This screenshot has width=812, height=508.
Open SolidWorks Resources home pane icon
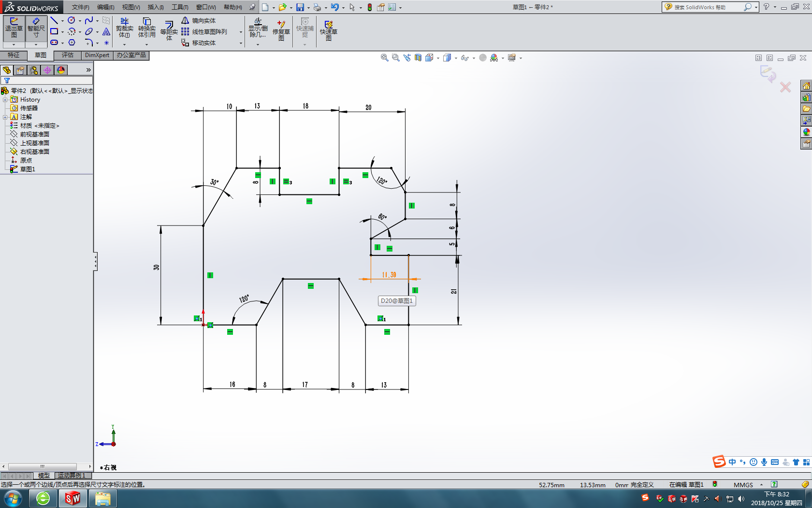coord(806,86)
